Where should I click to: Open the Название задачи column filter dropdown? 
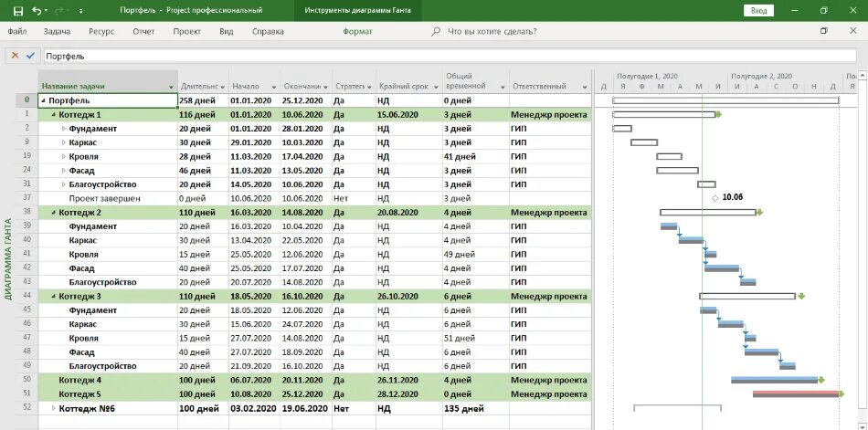(171, 87)
